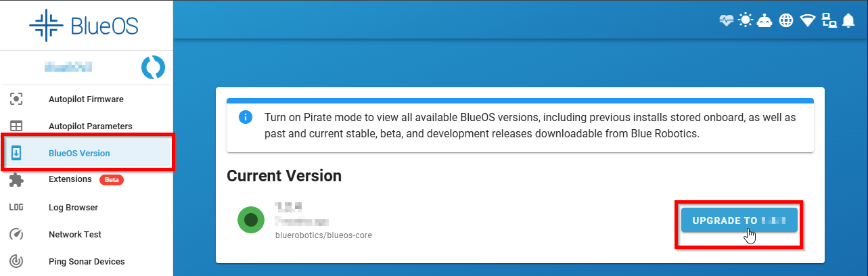Open the notifications bell
The height and width of the screenshot is (276, 868).
coord(849,21)
